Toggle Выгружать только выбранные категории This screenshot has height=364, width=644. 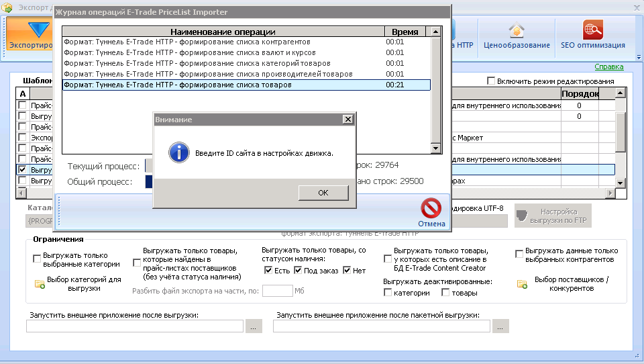(x=37, y=259)
